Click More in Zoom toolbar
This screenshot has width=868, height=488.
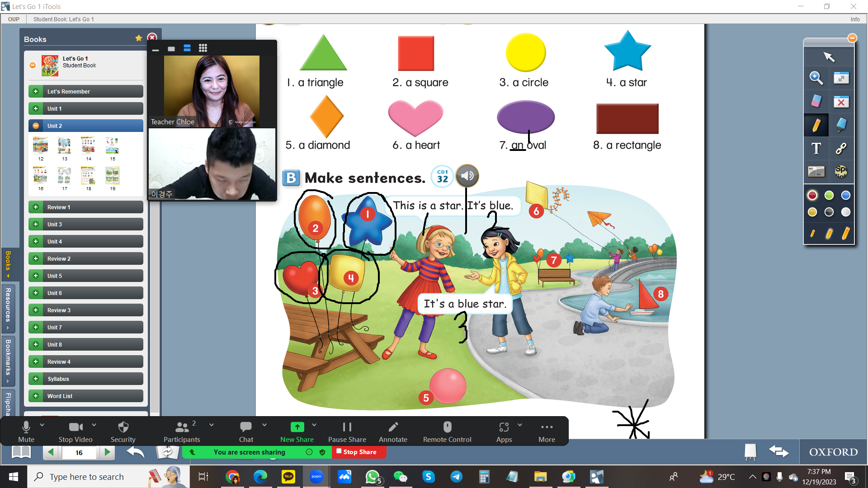pyautogui.click(x=547, y=432)
